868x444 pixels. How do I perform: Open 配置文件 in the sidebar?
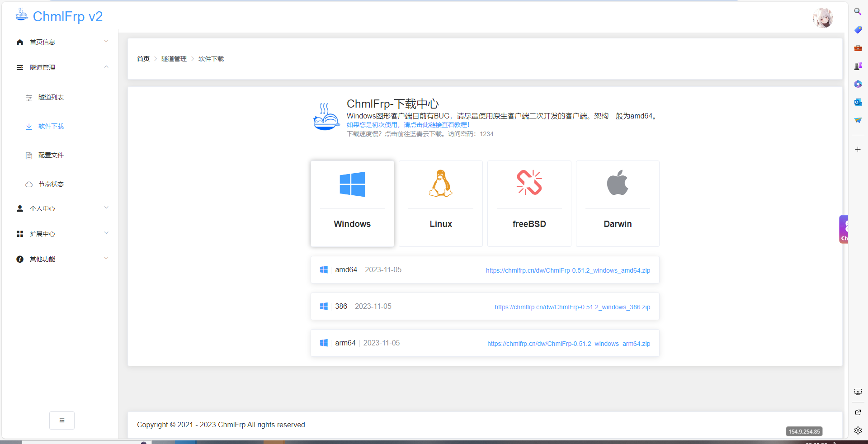(x=51, y=155)
